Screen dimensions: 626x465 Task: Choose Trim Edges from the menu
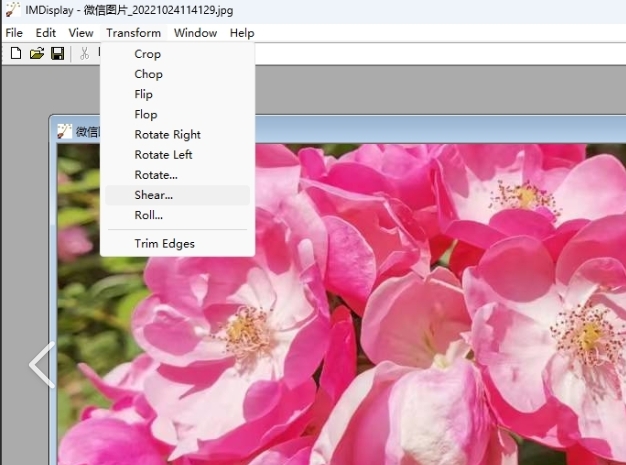click(x=178, y=243)
